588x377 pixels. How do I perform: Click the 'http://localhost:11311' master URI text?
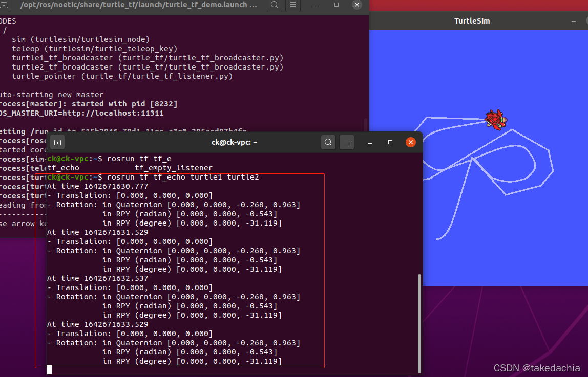click(113, 113)
